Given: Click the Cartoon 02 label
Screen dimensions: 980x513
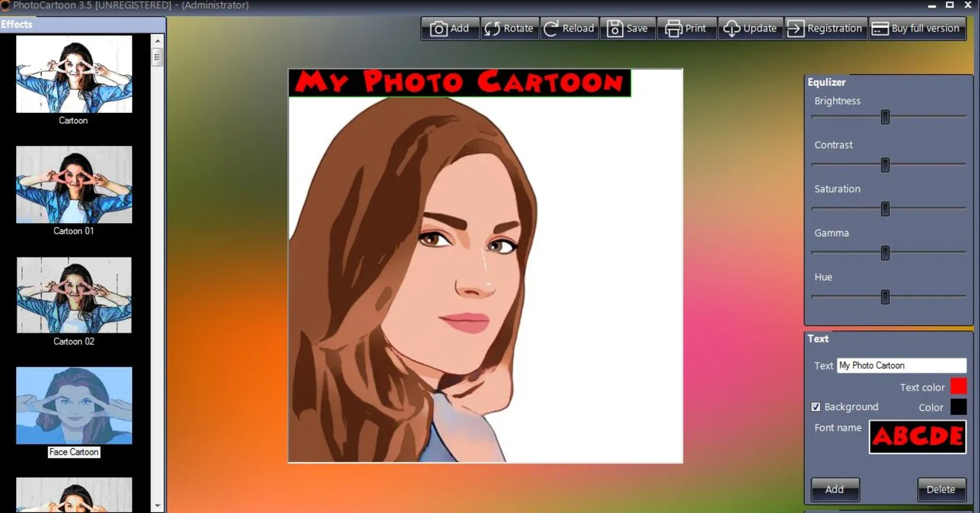Looking at the screenshot, I should tap(74, 341).
